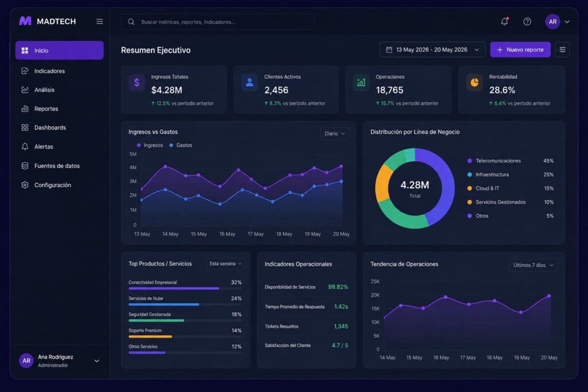Click the Alertas bell icon in sidebar
The image size is (588, 392).
(25, 146)
